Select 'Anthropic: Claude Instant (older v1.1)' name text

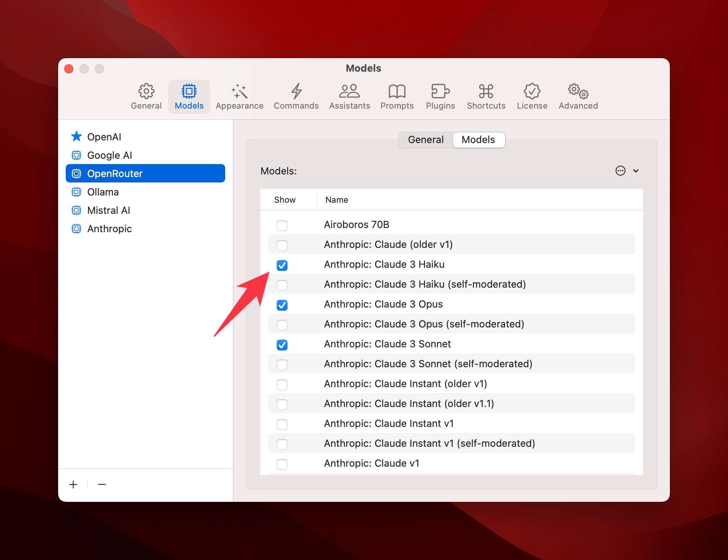(x=409, y=404)
